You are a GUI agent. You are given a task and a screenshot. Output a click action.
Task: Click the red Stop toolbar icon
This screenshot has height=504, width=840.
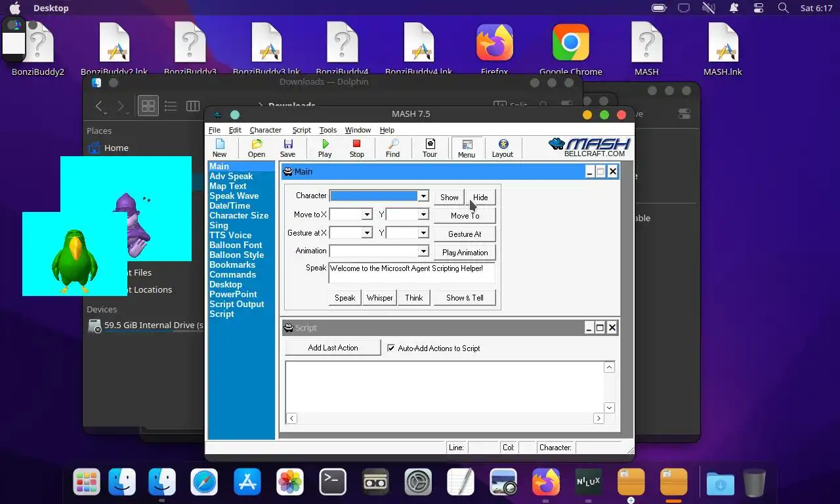click(x=356, y=148)
